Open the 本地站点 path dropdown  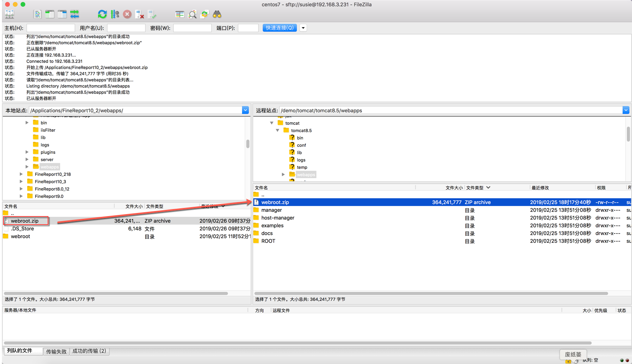coord(245,110)
